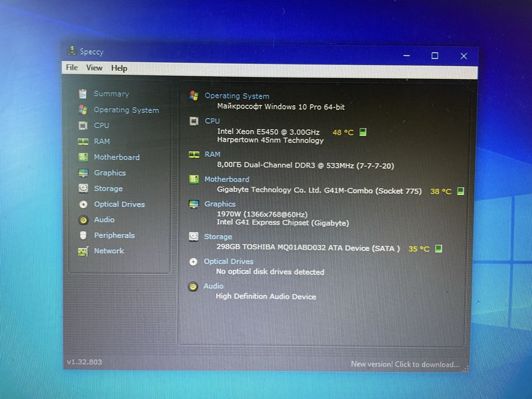This screenshot has width=532, height=399.
Task: Click the version text v1.32.803
Action: (84, 362)
